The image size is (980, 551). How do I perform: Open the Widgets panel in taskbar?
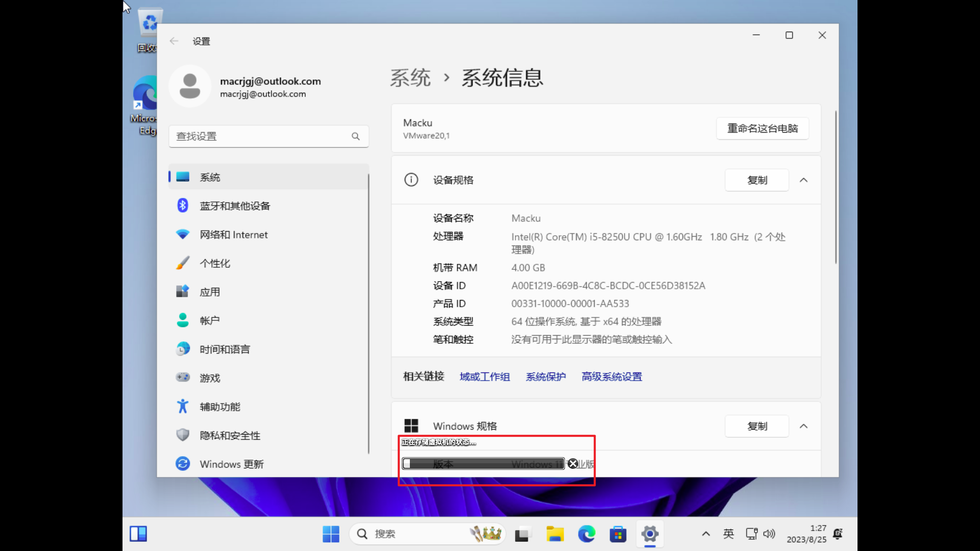pyautogui.click(x=138, y=534)
